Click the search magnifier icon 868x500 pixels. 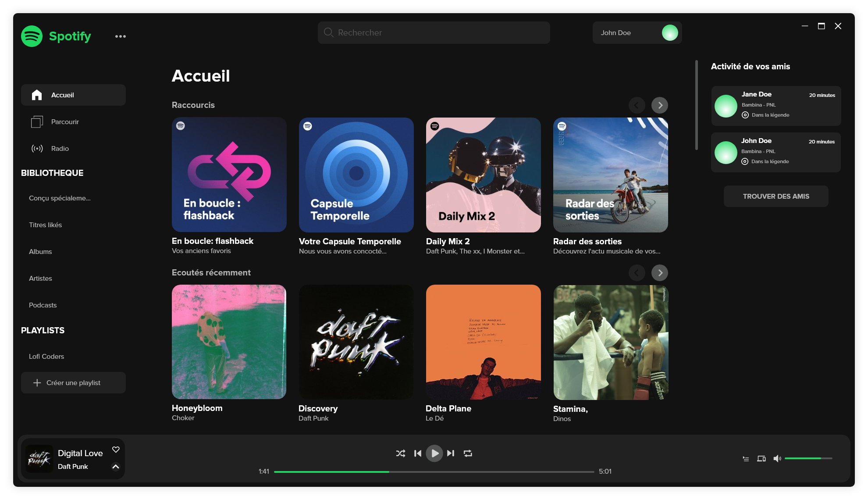click(328, 32)
